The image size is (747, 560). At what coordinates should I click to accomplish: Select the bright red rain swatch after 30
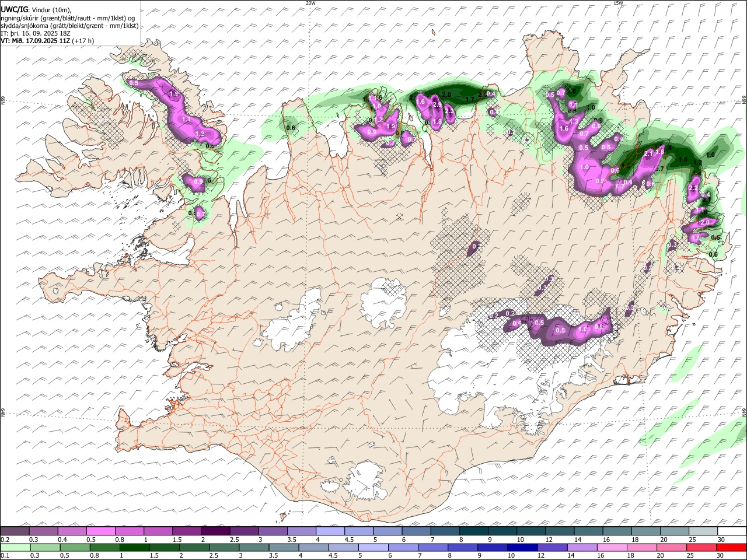pyautogui.click(x=731, y=548)
